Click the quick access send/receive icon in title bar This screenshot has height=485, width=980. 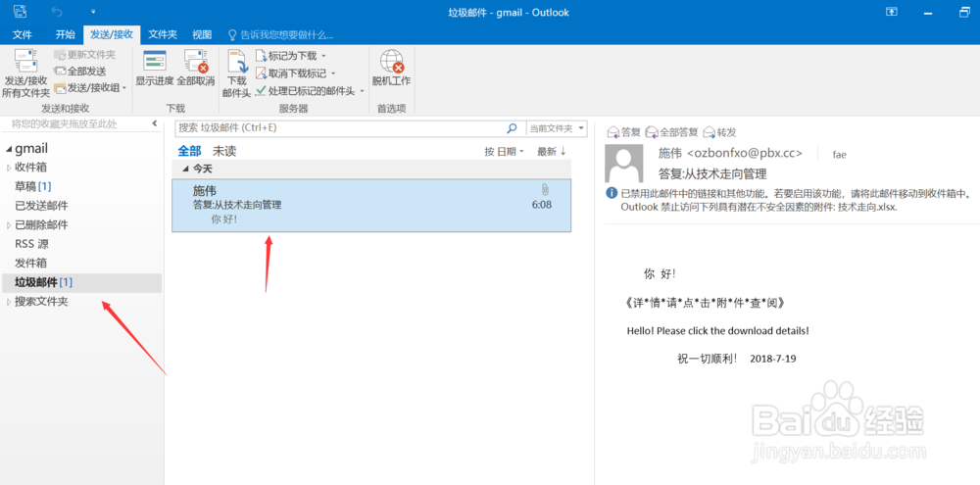point(20,11)
